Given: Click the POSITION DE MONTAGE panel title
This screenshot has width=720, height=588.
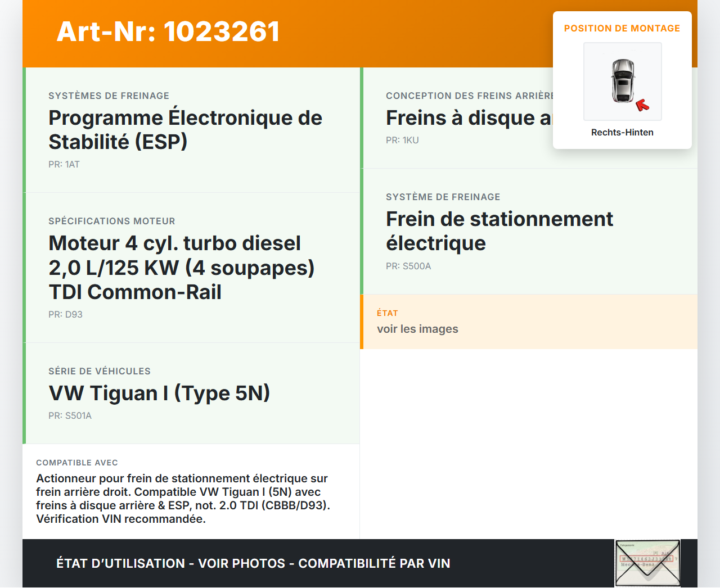Looking at the screenshot, I should tap(622, 28).
